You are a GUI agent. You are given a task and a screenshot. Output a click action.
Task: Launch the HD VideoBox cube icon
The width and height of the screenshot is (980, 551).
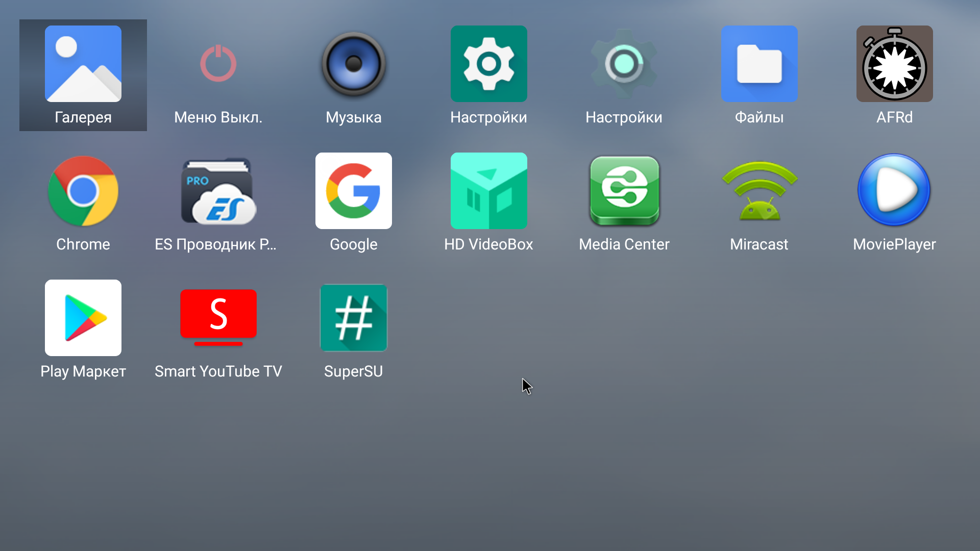point(489,191)
